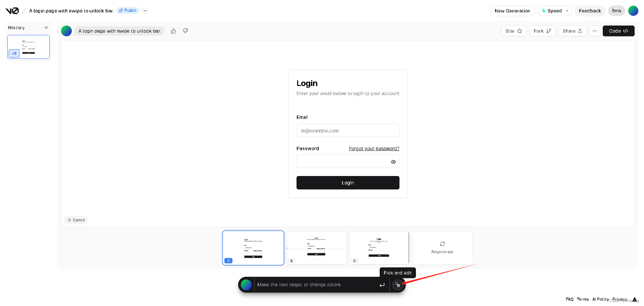The height and width of the screenshot is (306, 644).
Task: Open the v0 logo home link
Action: click(12, 11)
